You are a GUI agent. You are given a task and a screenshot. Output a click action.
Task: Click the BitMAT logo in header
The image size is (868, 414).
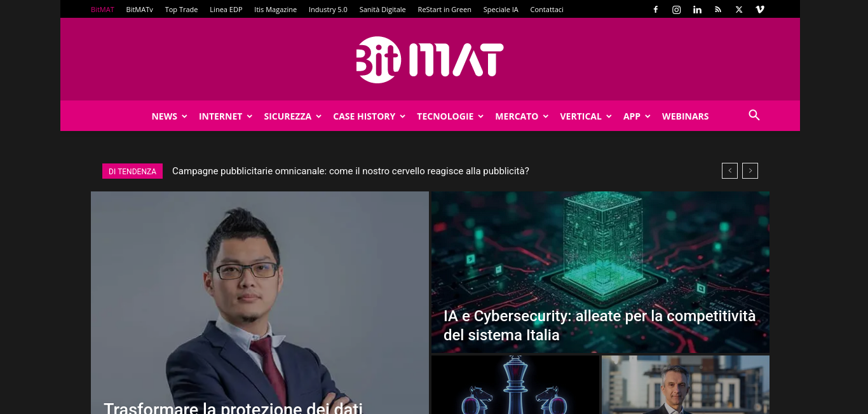point(430,59)
